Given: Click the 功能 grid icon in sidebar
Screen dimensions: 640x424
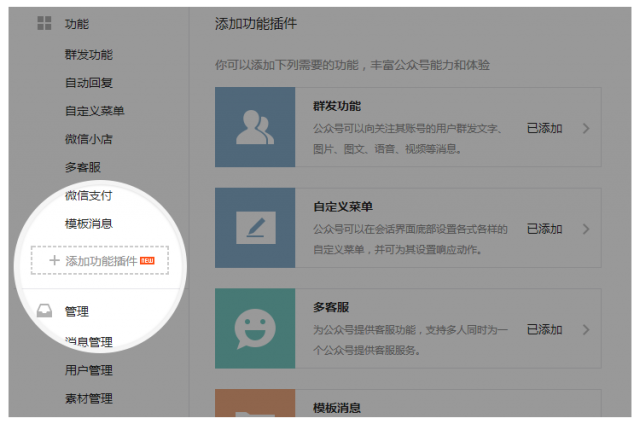Looking at the screenshot, I should 45,22.
